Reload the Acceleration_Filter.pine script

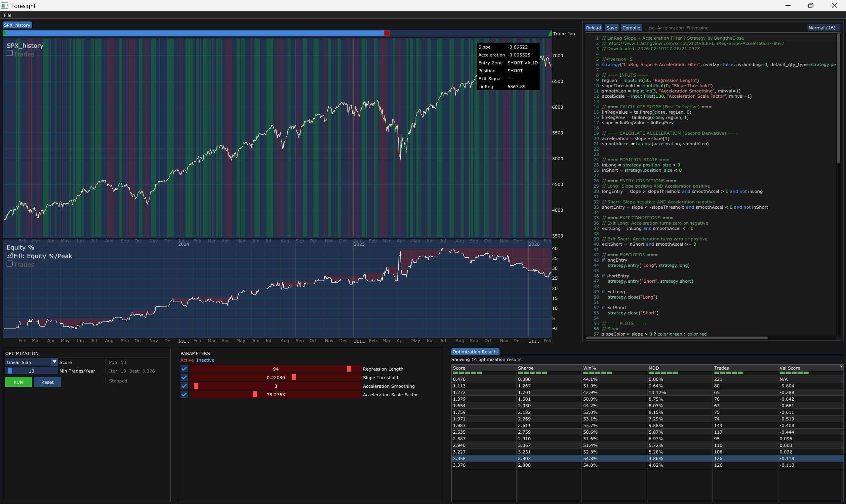(593, 27)
